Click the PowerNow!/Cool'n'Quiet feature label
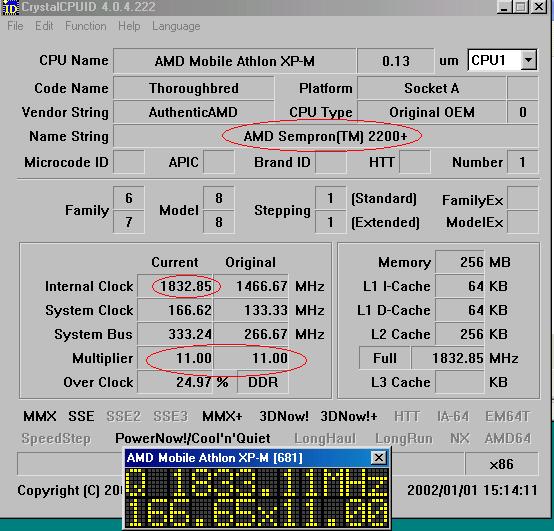 tap(193, 438)
